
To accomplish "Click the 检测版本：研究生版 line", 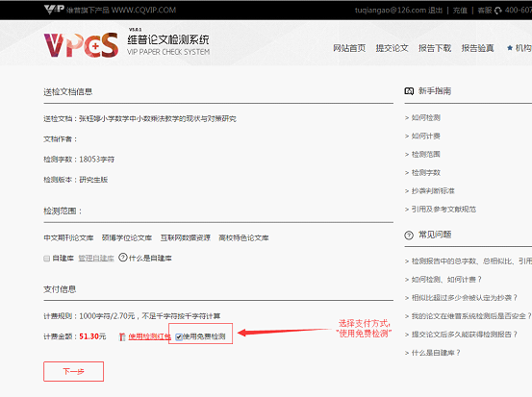I will [x=76, y=180].
